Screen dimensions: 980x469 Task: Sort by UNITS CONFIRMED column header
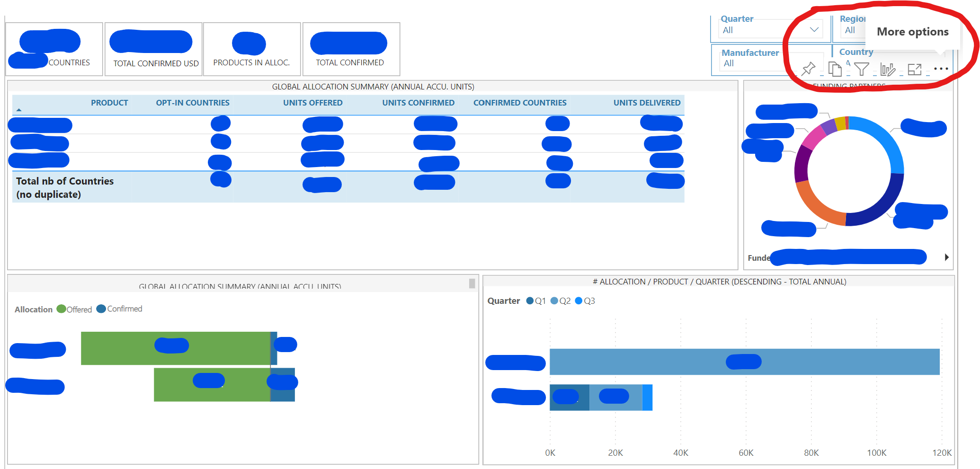(x=418, y=103)
